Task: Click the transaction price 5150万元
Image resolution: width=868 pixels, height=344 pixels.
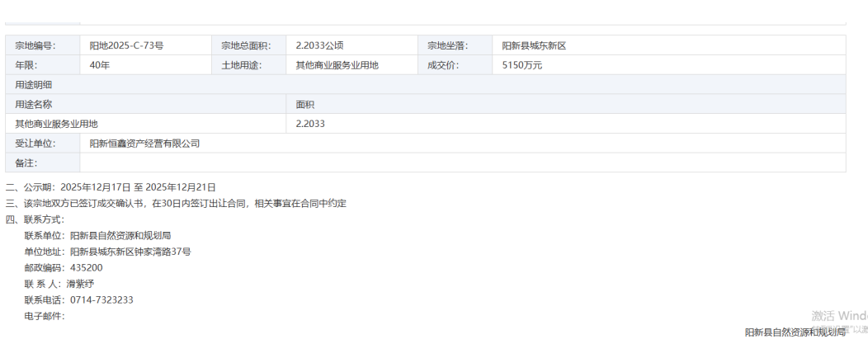Action: tap(522, 65)
